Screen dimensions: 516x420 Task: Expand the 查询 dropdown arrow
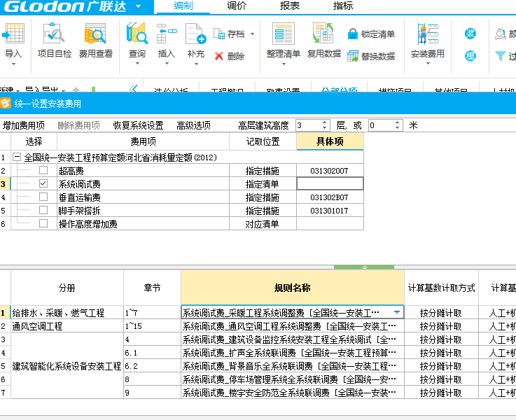click(137, 64)
